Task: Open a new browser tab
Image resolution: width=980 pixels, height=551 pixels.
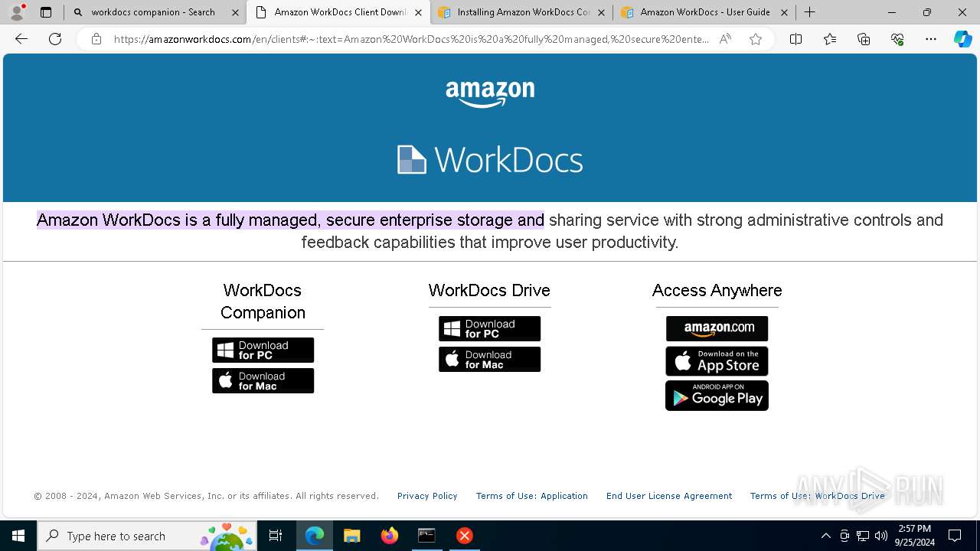Action: click(810, 12)
